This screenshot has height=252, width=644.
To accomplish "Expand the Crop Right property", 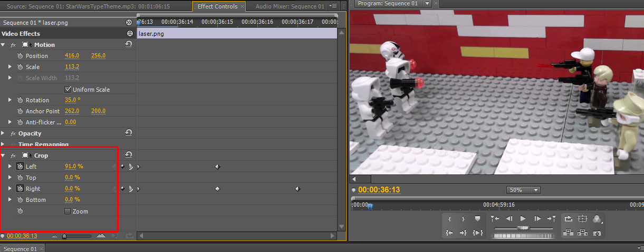I will (10, 189).
